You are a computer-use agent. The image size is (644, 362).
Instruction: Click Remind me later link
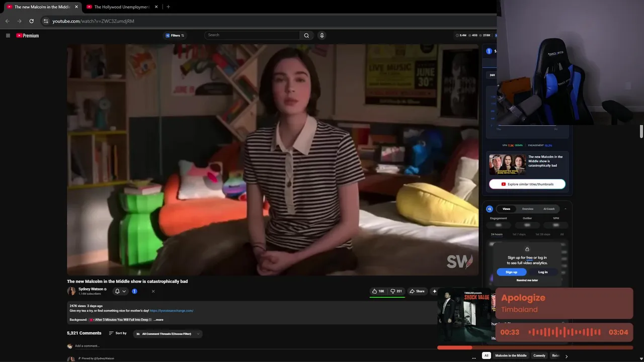pyautogui.click(x=527, y=281)
